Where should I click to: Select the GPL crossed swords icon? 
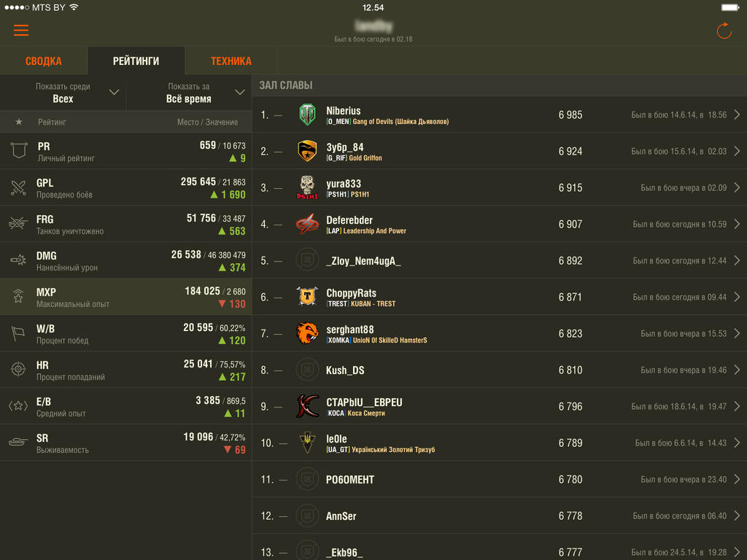click(18, 187)
